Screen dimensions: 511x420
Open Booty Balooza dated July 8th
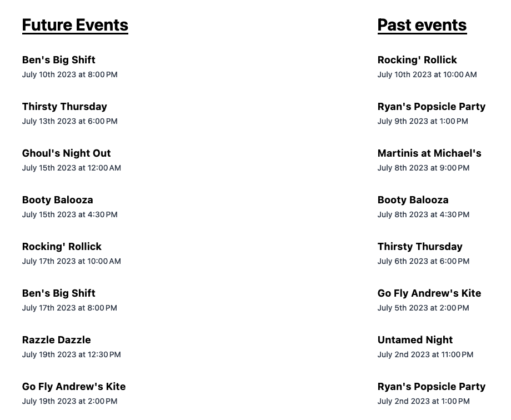pyautogui.click(x=413, y=200)
